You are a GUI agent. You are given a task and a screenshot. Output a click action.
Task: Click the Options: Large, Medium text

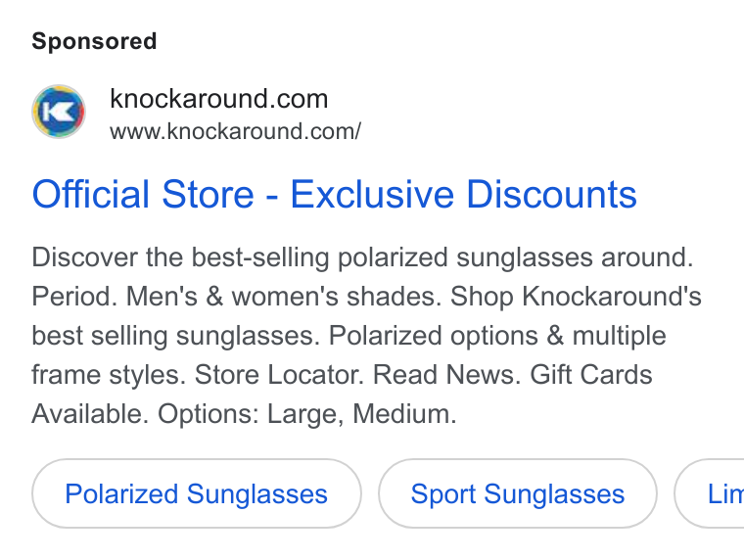[x=307, y=414]
